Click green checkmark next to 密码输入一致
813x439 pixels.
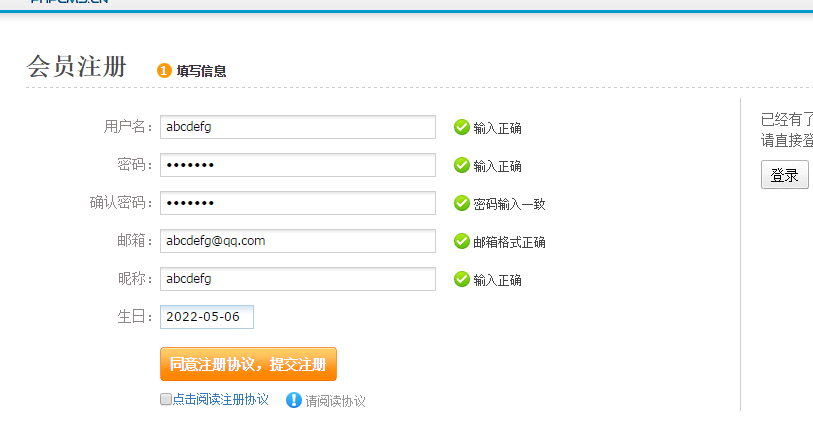click(461, 203)
